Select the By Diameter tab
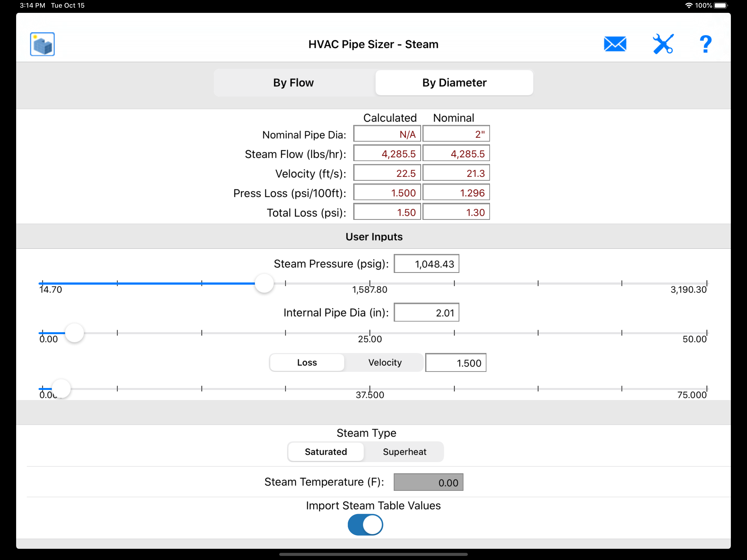The height and width of the screenshot is (560, 747). click(x=454, y=83)
